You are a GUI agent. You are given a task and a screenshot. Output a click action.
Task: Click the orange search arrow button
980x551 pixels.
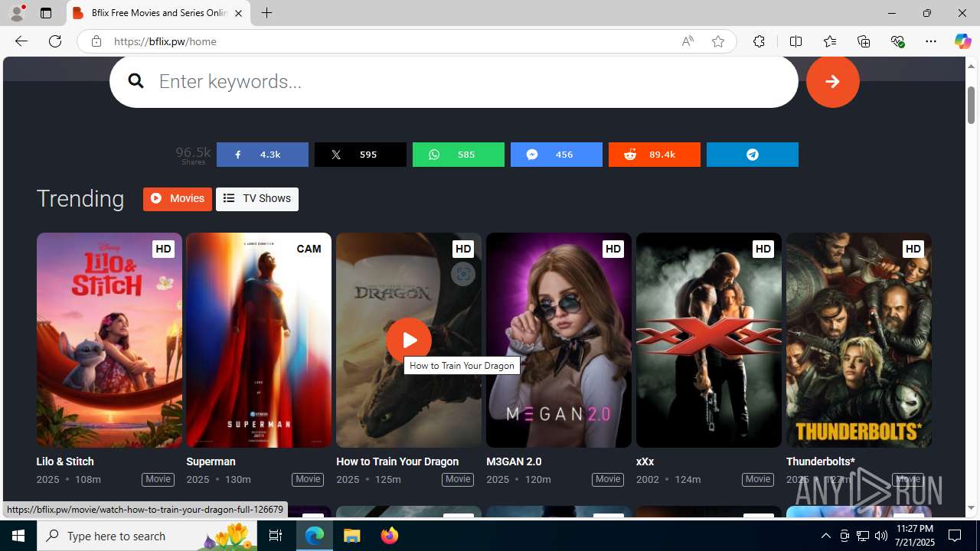(832, 81)
